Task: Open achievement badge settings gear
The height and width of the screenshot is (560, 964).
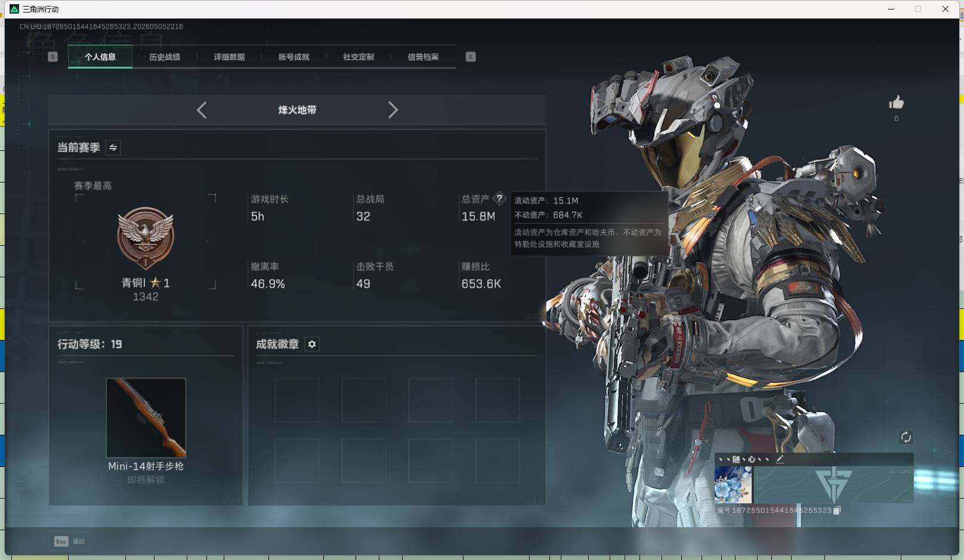Action: click(312, 344)
